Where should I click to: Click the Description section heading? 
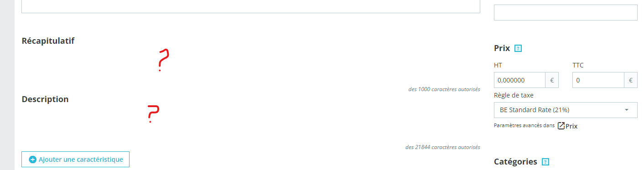tap(45, 99)
